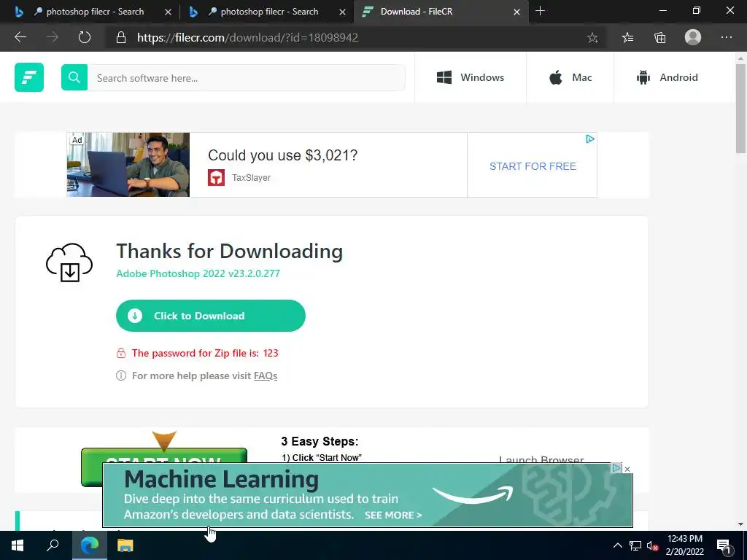The width and height of the screenshot is (747, 560).
Task: Click the green search magnifier button
Action: pos(74,77)
